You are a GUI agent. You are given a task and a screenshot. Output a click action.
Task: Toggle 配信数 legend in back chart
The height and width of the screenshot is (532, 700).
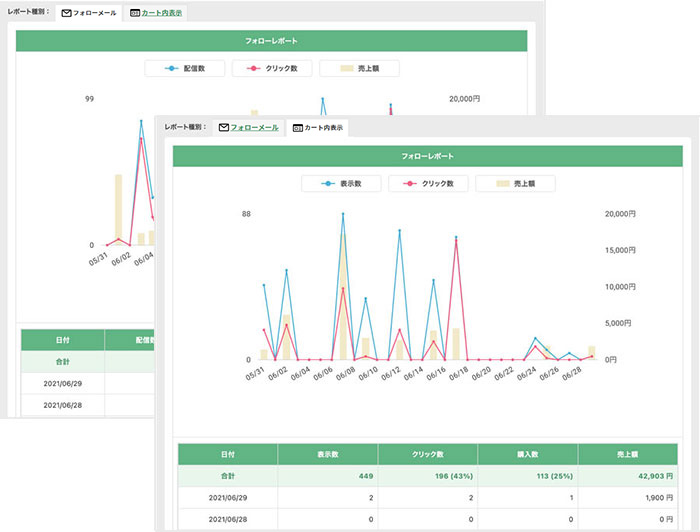(x=185, y=68)
